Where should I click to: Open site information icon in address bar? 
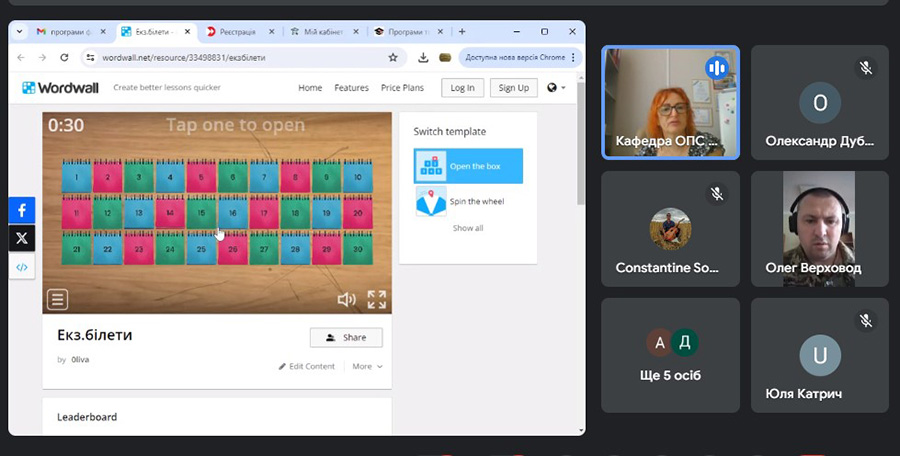(x=90, y=57)
